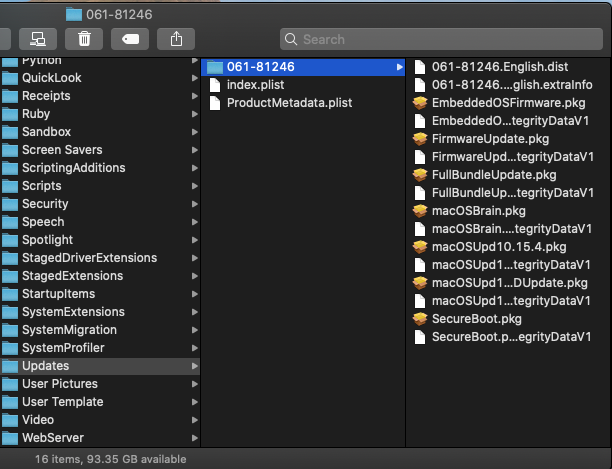
Task: Open the StartupItems folder
Action: (100, 294)
